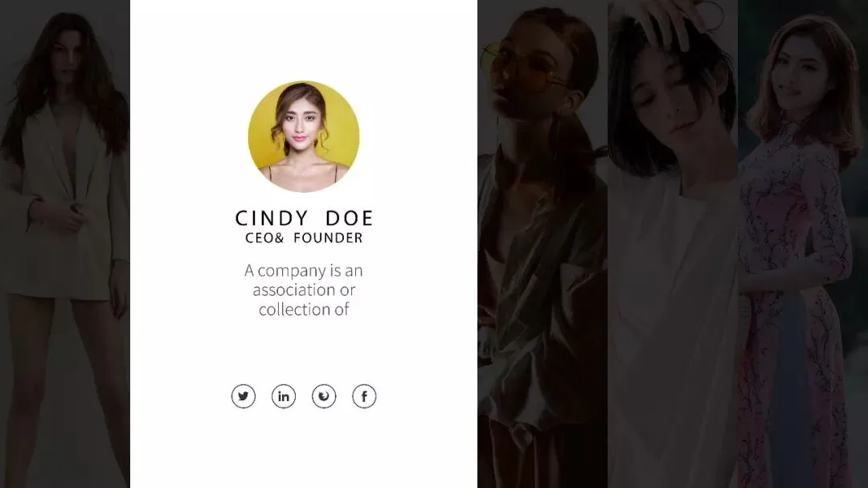The image size is (868, 488).
Task: Click the LinkedIn circular icon
Action: [x=284, y=396]
